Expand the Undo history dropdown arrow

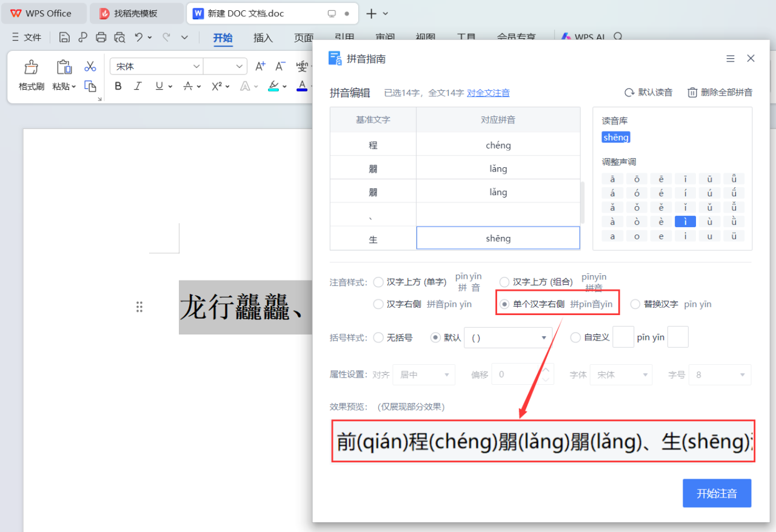[150, 38]
